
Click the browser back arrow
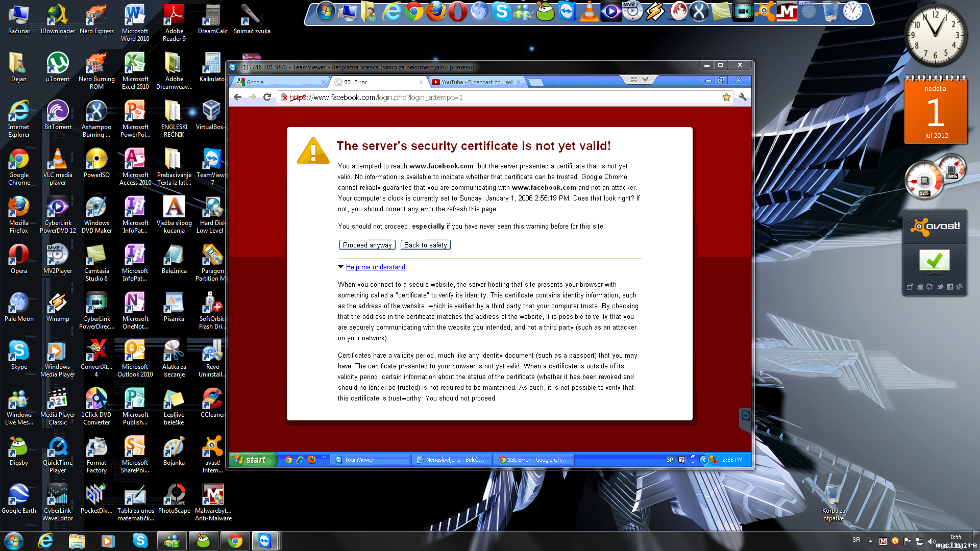coord(237,97)
